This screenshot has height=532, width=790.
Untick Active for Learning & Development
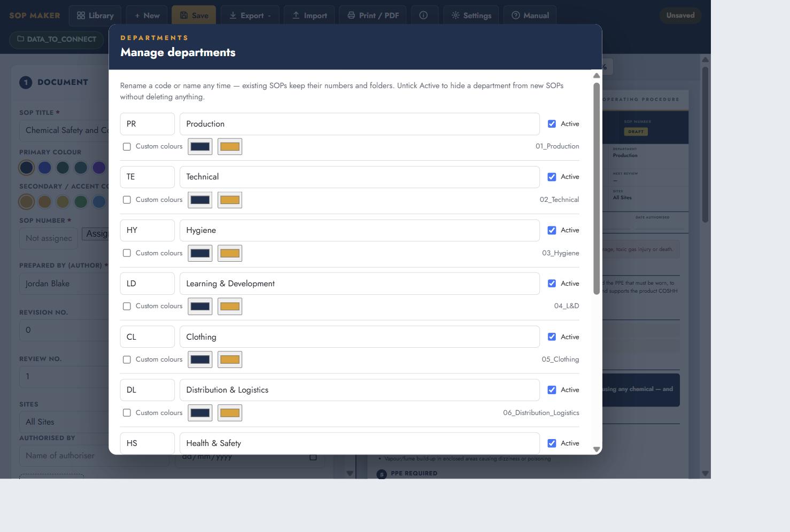[552, 284]
